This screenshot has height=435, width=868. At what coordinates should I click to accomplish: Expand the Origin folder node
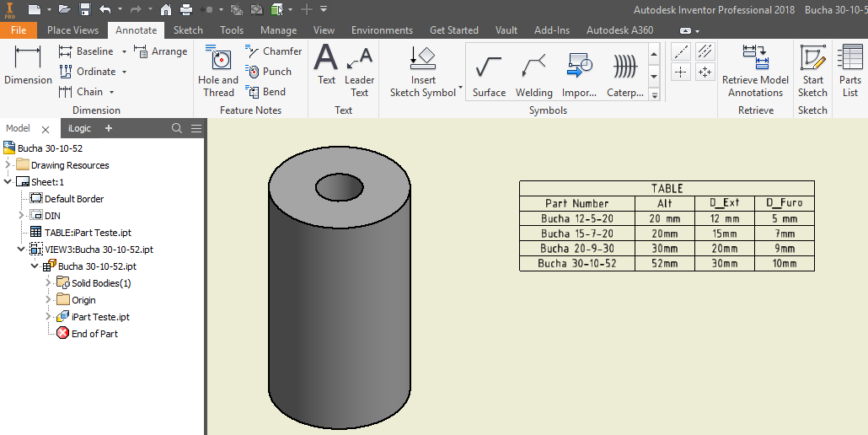point(48,299)
